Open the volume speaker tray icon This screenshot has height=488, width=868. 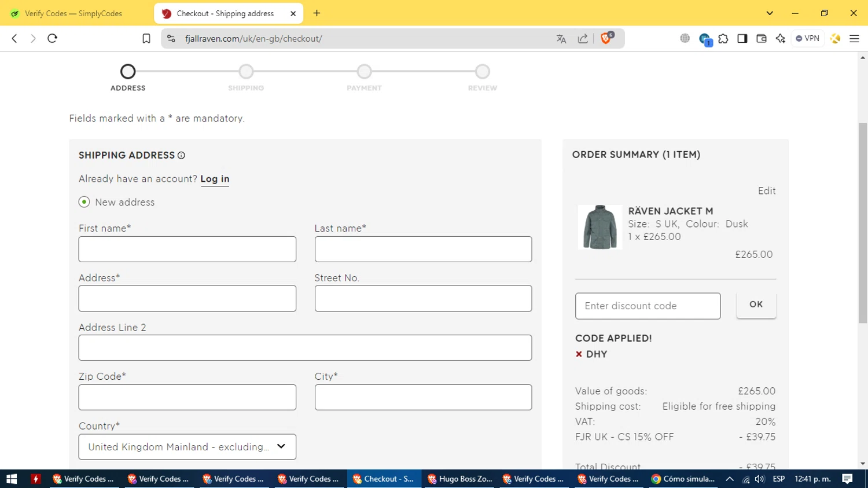point(760,479)
